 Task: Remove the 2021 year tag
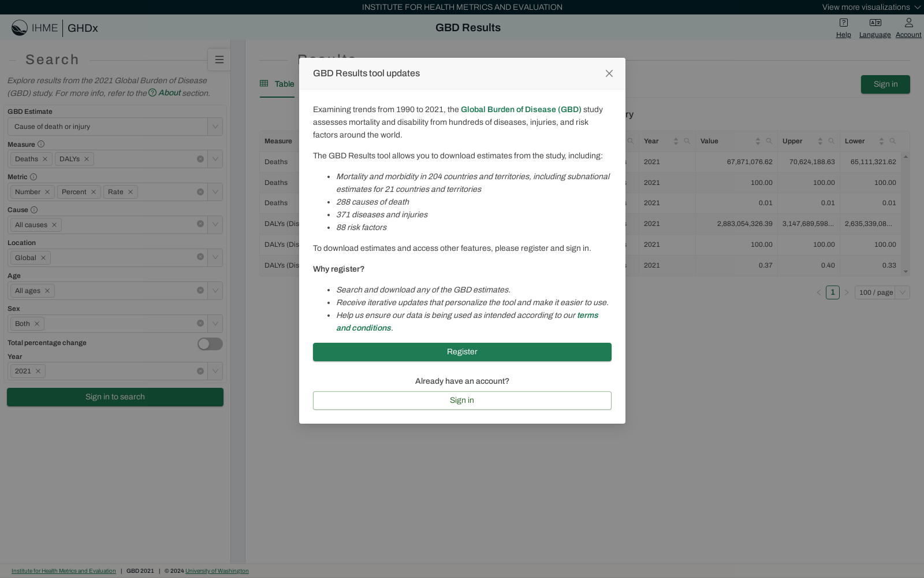(x=38, y=371)
